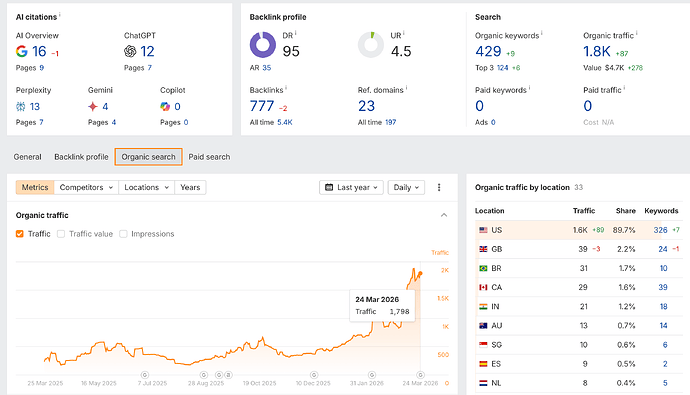Click the info icon beside Ref. domains
The width and height of the screenshot is (690, 395).
click(x=406, y=88)
